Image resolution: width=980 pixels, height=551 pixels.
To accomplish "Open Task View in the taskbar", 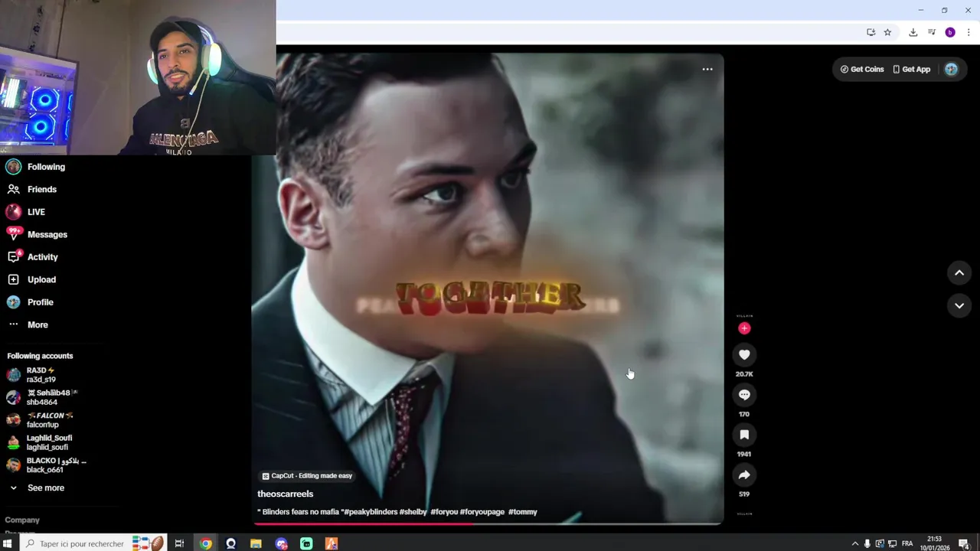I will [179, 544].
